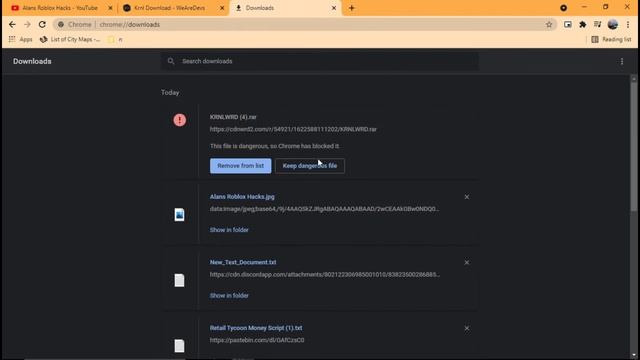Click the file icon for Retail Tycoon Money Script
The height and width of the screenshot is (360, 640).
[x=179, y=346]
